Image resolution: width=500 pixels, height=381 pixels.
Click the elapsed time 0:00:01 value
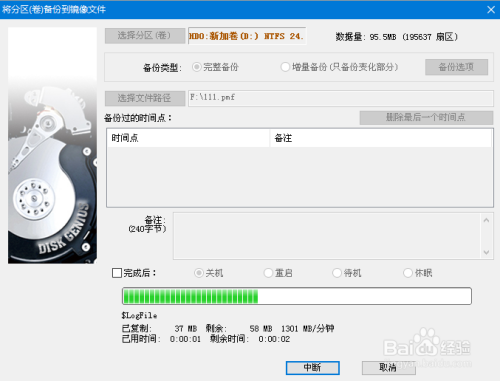[185, 339]
